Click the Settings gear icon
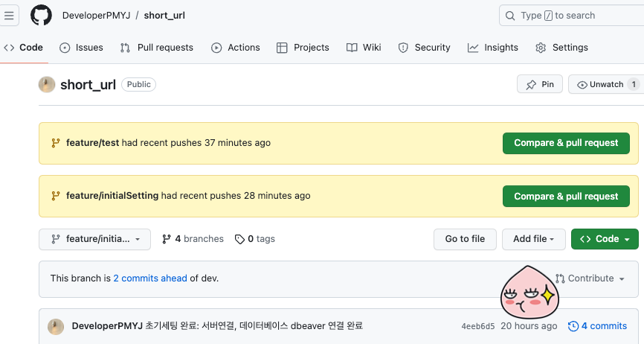644x344 pixels. pyautogui.click(x=541, y=48)
